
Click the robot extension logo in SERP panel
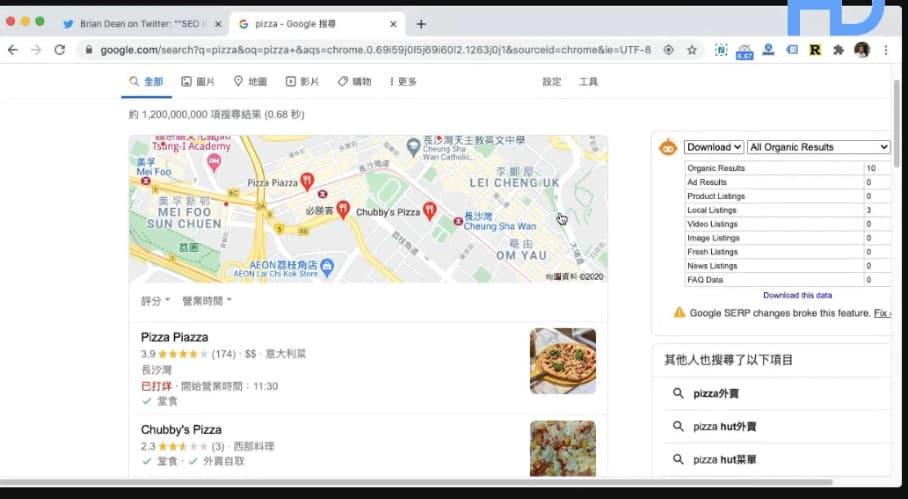pyautogui.click(x=668, y=147)
